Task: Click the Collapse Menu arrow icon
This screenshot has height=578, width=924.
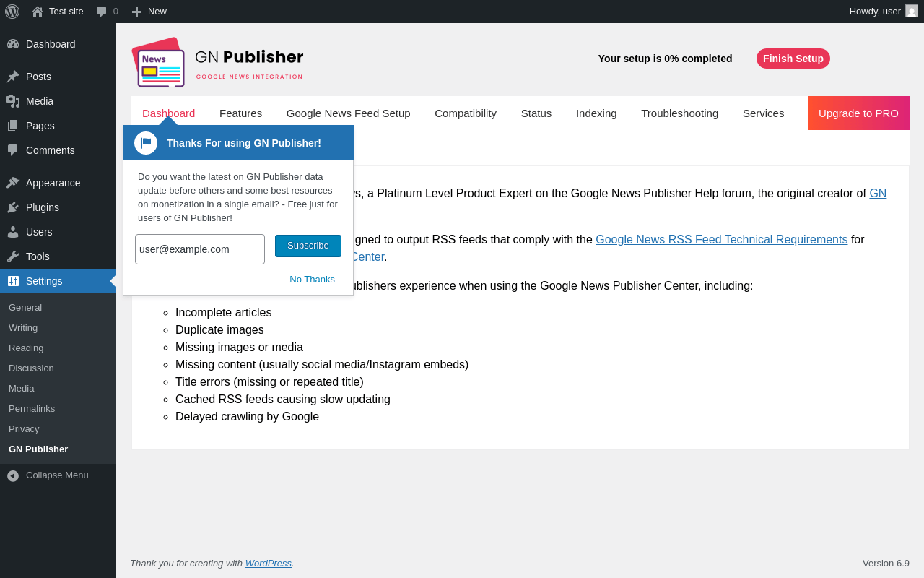Action: [x=13, y=475]
